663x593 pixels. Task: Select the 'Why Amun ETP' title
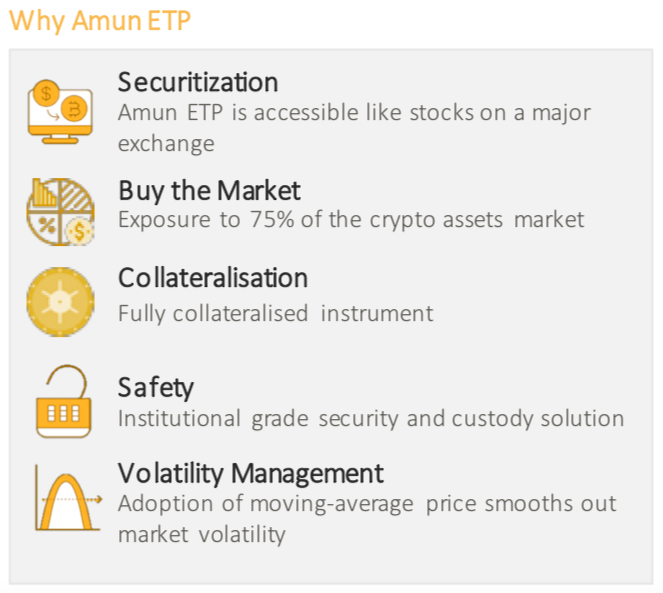pos(100,21)
